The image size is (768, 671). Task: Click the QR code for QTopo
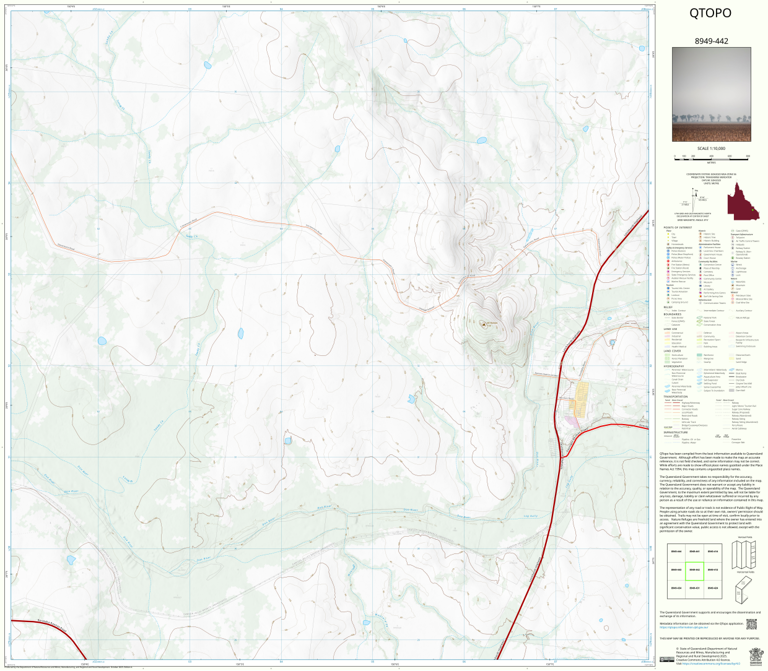pos(751,624)
